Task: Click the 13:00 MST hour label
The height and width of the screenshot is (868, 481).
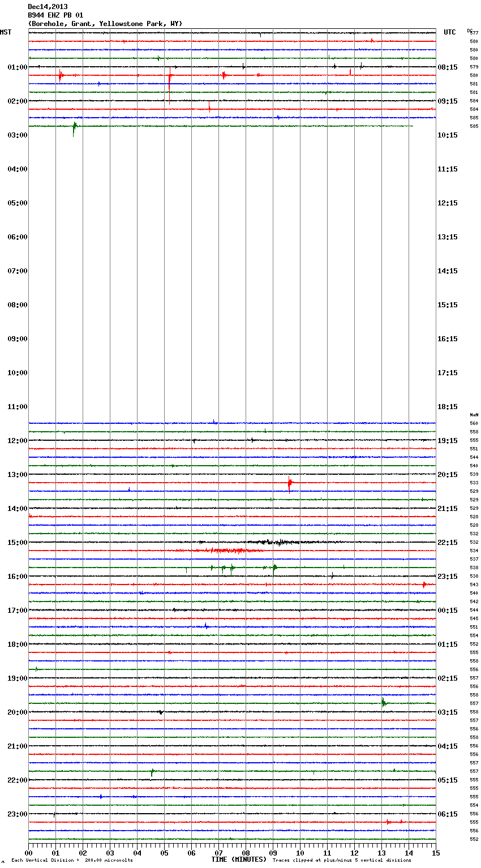Action: [18, 475]
